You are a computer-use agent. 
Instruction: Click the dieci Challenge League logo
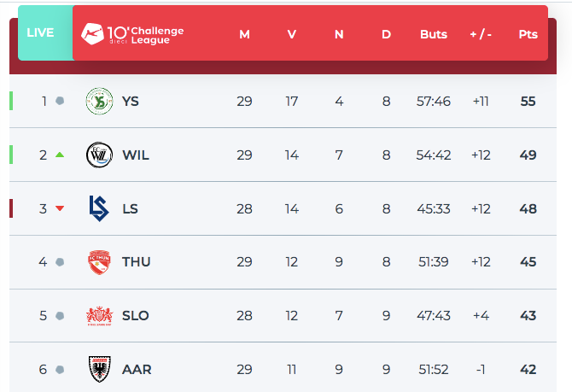132,33
